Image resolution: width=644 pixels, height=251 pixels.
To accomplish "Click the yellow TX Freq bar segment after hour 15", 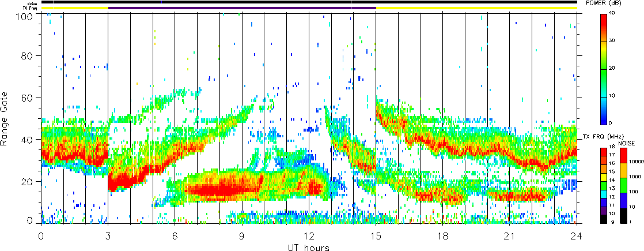I will pyautogui.click(x=476, y=8).
